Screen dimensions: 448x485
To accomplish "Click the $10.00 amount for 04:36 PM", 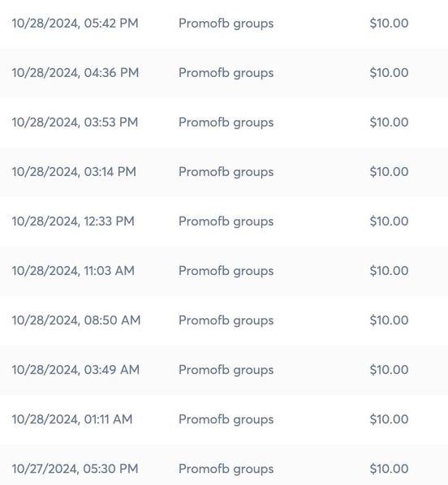I will (x=389, y=73).
